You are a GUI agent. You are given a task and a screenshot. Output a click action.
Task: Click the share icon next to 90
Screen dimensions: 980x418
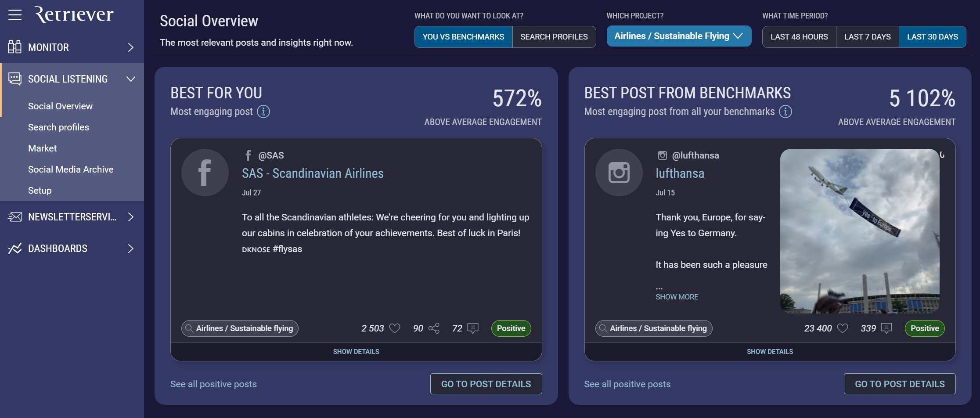coord(434,328)
